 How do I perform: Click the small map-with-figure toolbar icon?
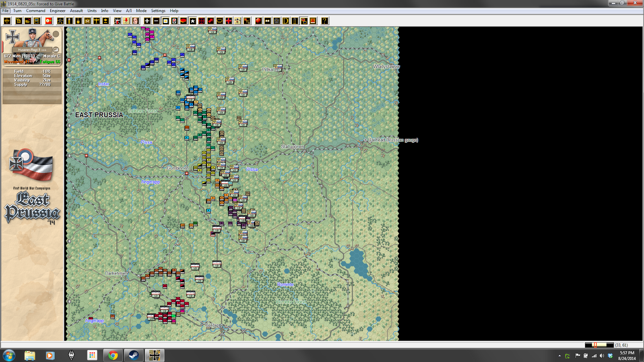[x=238, y=21]
